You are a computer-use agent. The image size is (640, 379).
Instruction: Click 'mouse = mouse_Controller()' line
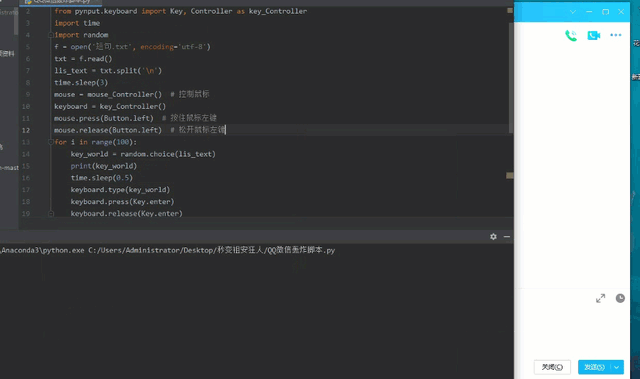click(108, 95)
